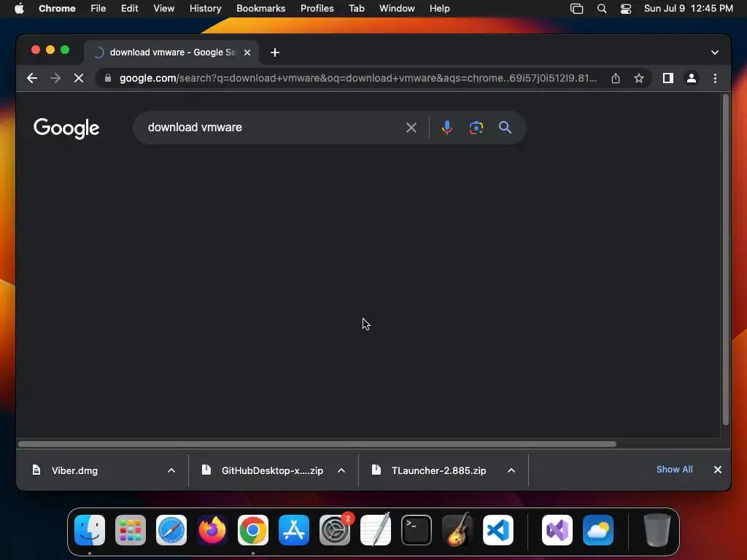Open Firefox from the Dock

pos(212,530)
